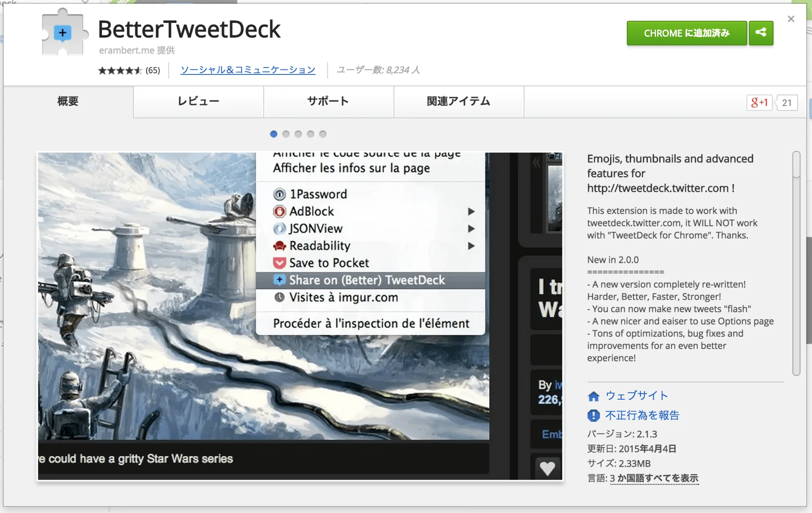
Task: Select the second screenshot carousel dot
Action: pos(286,134)
